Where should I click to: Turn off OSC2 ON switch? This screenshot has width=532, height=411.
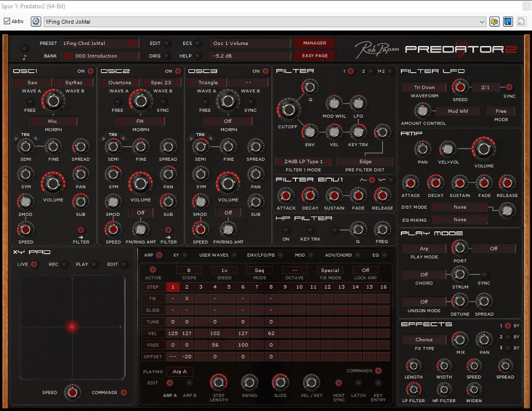pos(178,72)
